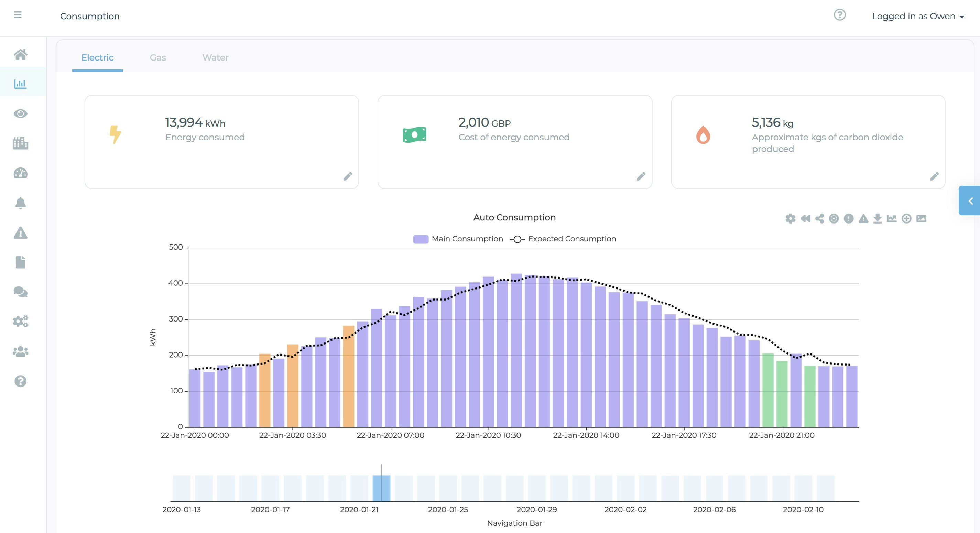Toggle the hamburger menu sidebar

(18, 15)
